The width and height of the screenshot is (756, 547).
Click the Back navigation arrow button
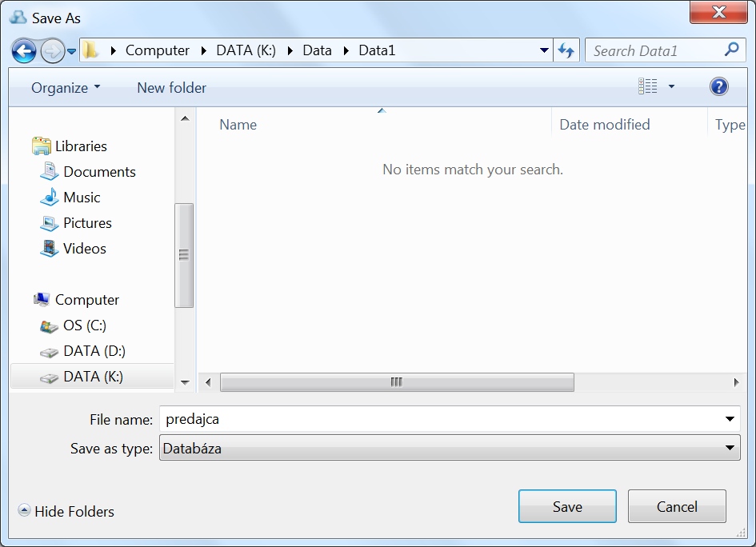tap(24, 51)
